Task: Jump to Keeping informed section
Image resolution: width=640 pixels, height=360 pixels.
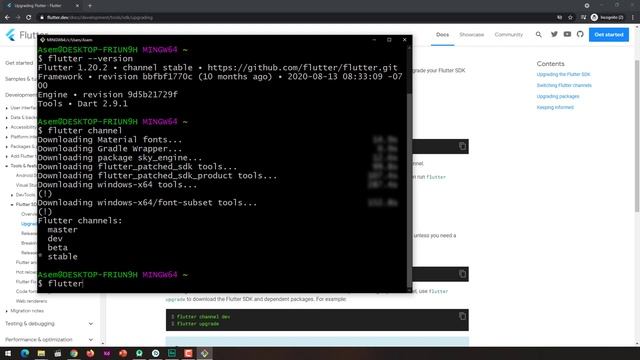Action: [x=555, y=107]
